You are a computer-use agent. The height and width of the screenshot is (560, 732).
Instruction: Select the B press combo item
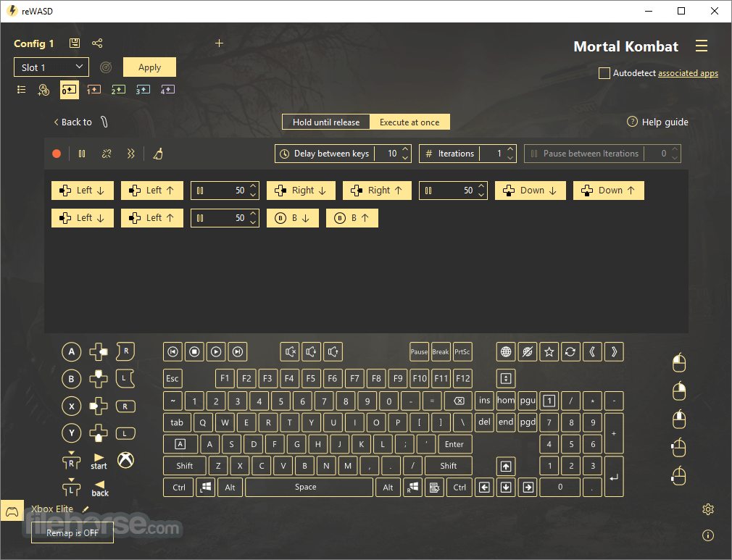click(293, 218)
